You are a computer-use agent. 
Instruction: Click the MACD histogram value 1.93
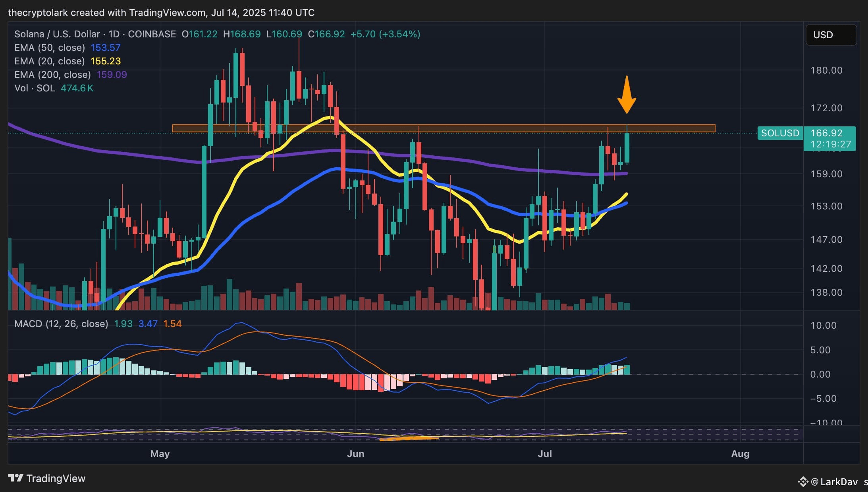[123, 324]
